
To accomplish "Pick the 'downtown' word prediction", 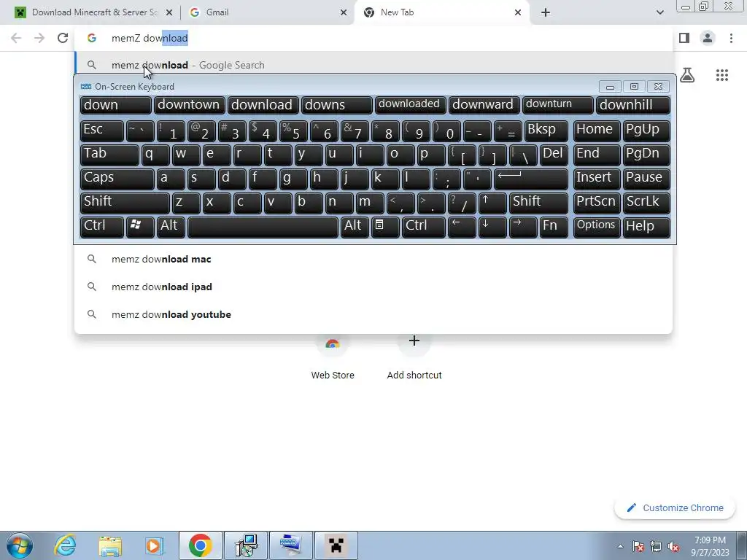I will 189,105.
